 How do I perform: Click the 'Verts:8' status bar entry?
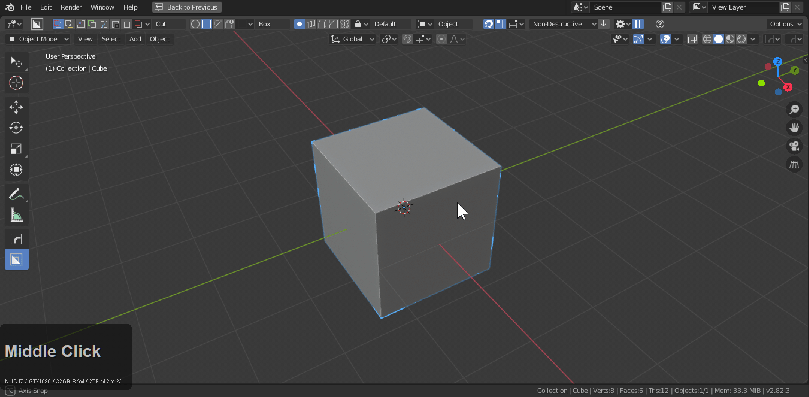(x=605, y=391)
